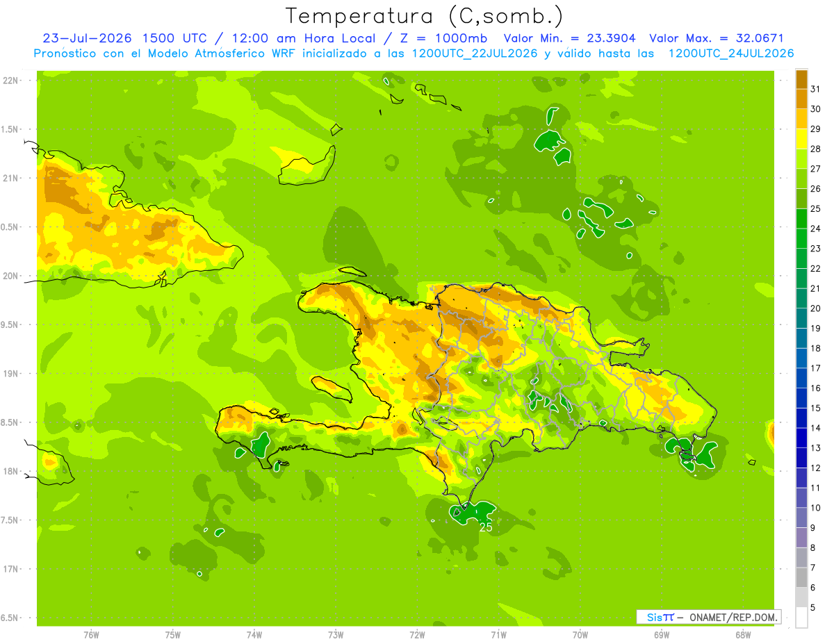Click the "73W" longitude label
Image resolution: width=834 pixels, height=644 pixels.
336,635
